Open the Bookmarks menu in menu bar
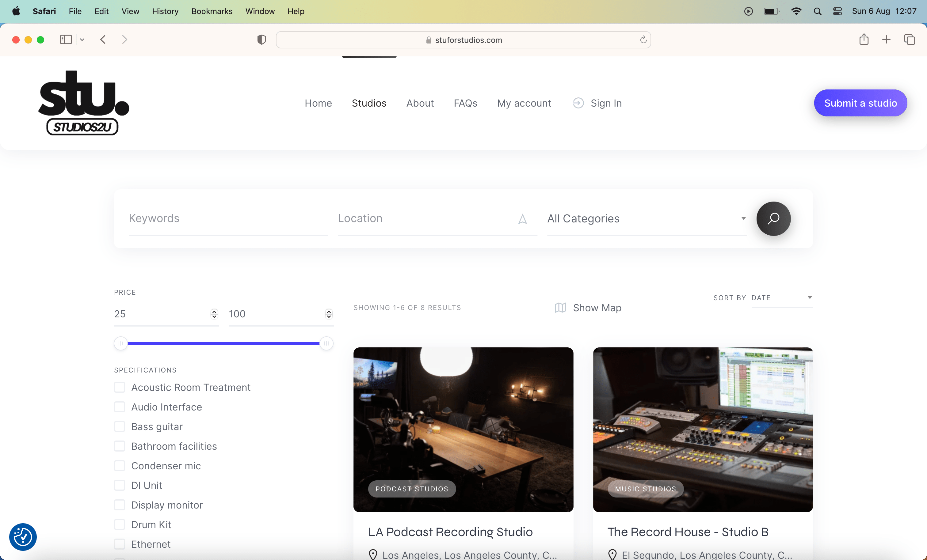 (x=212, y=11)
